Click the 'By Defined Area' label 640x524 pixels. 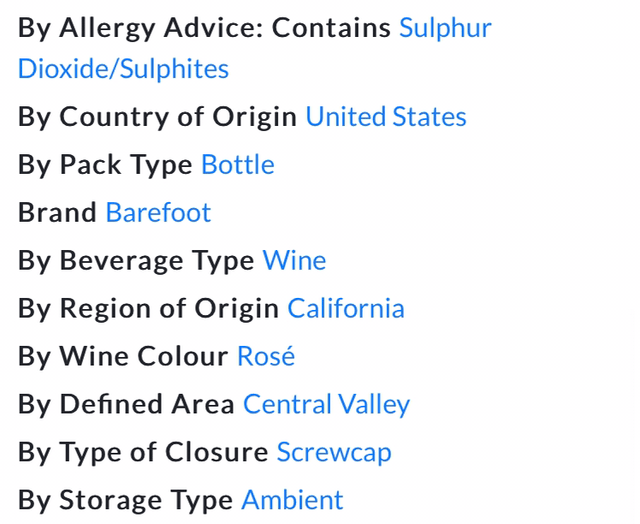(126, 405)
